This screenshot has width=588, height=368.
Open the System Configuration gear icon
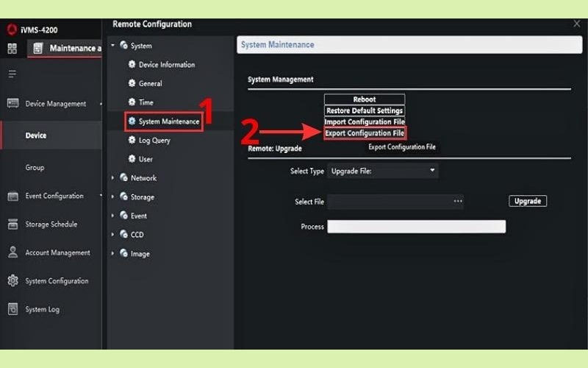(x=12, y=281)
